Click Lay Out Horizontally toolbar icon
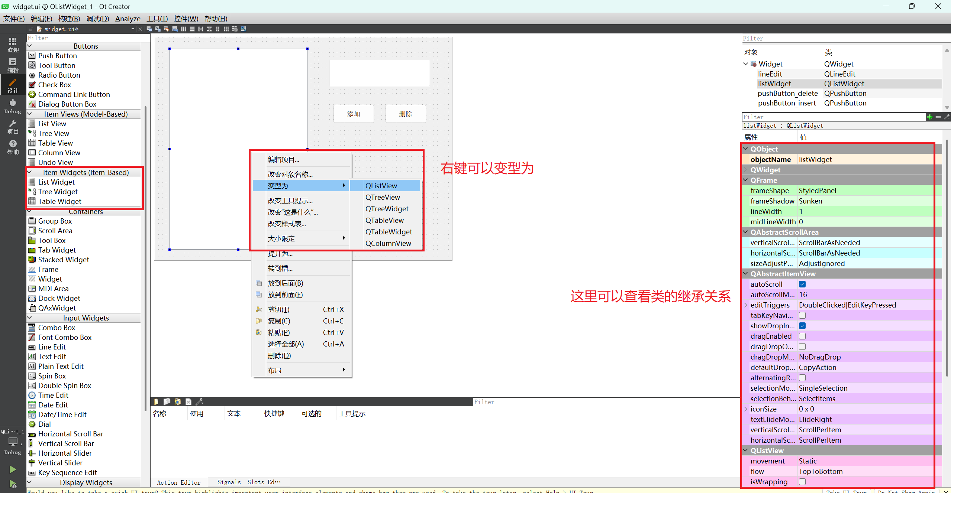The image size is (980, 514). tap(184, 29)
